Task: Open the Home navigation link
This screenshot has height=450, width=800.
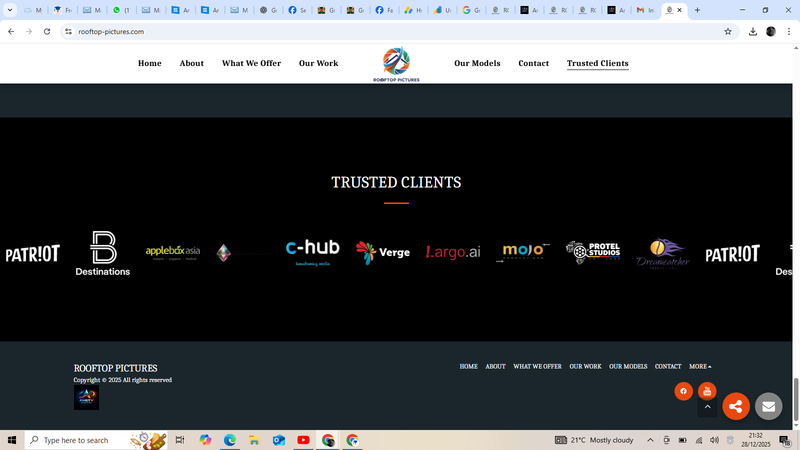Action: point(149,63)
